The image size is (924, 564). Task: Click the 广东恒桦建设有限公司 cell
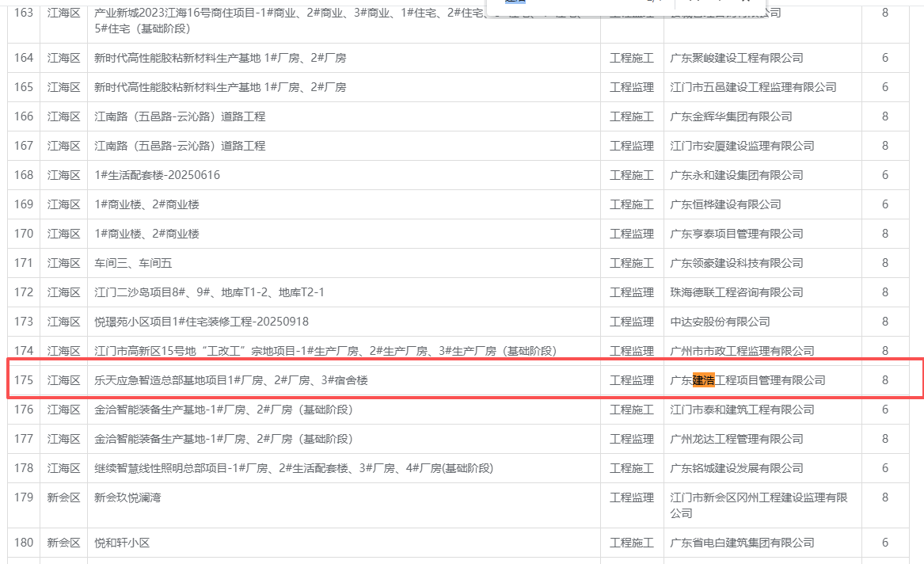coord(725,204)
